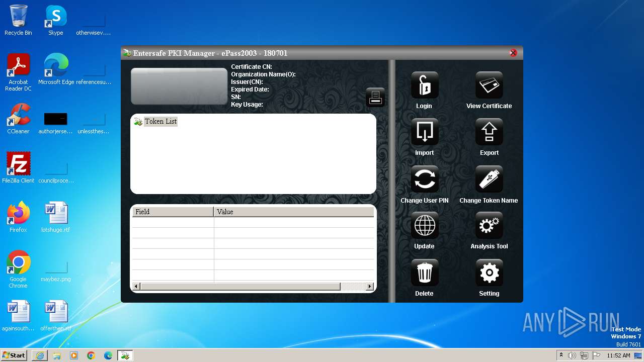The image size is (644, 362).
Task: Click the Field column header
Action: click(173, 212)
